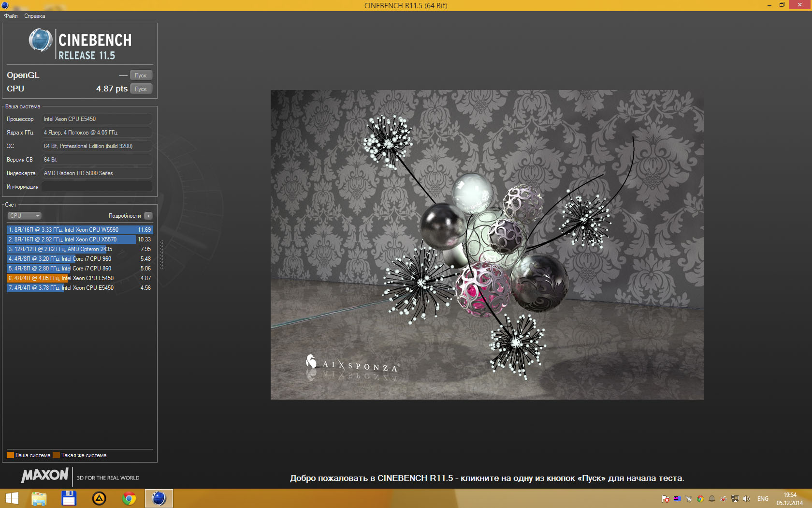Start the CPU benchmark with its Пуск button
The width and height of the screenshot is (812, 508).
click(x=141, y=89)
